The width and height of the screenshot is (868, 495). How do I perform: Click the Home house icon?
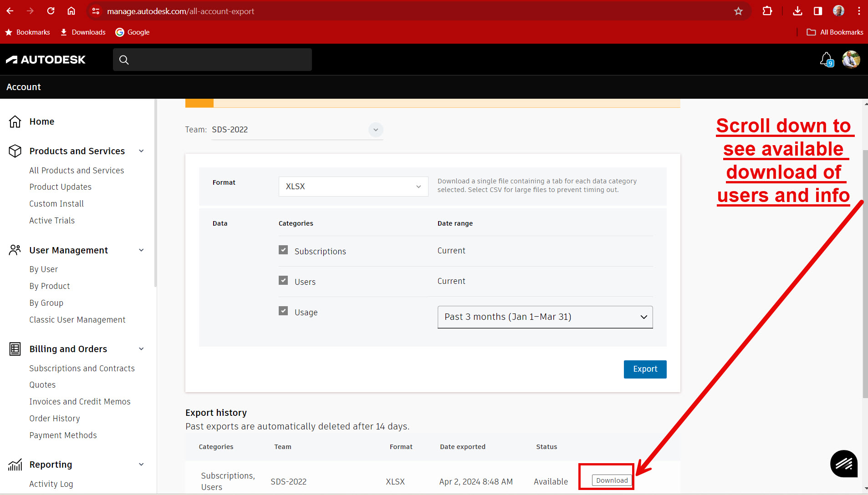coord(15,121)
